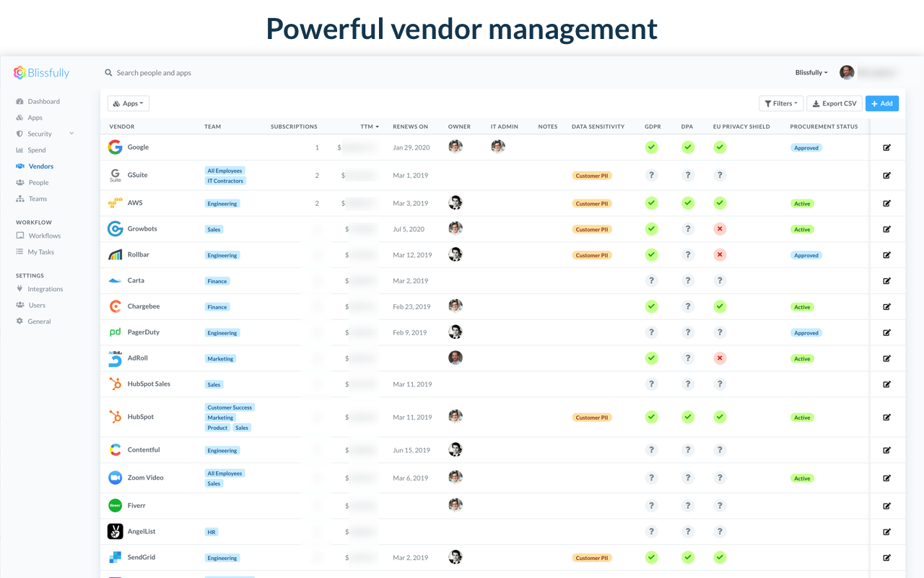Click the GSuite vendor logo
The image size is (924, 578).
(x=115, y=176)
